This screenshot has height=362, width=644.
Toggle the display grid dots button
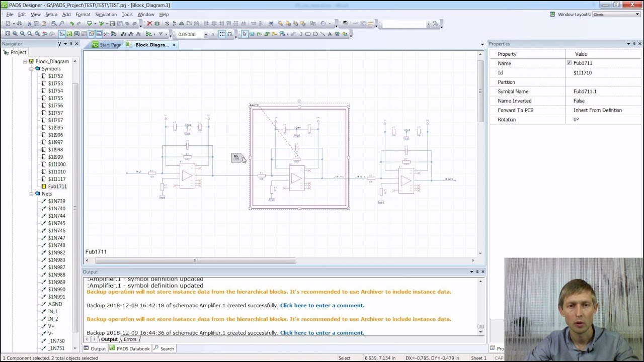tap(223, 34)
